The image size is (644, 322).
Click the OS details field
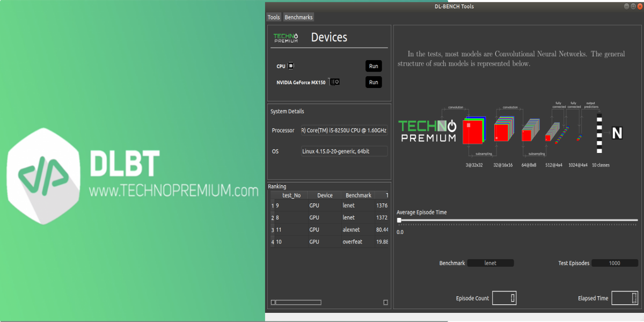tap(343, 151)
